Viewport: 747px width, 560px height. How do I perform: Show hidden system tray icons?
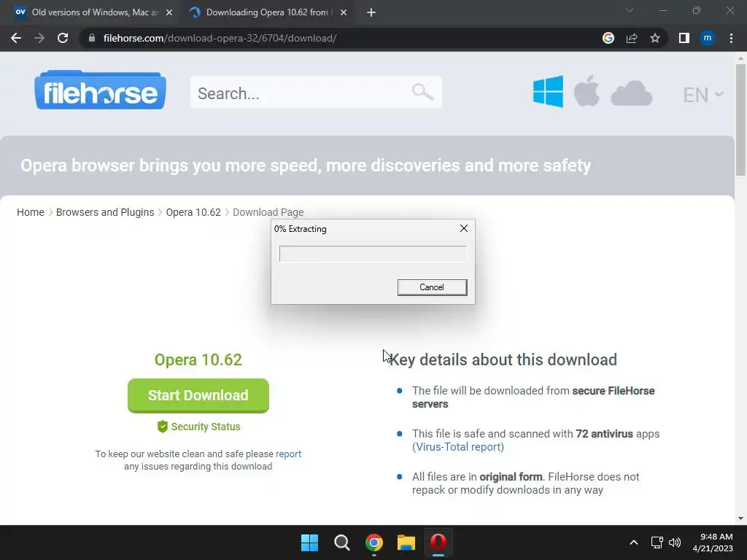[x=634, y=542]
